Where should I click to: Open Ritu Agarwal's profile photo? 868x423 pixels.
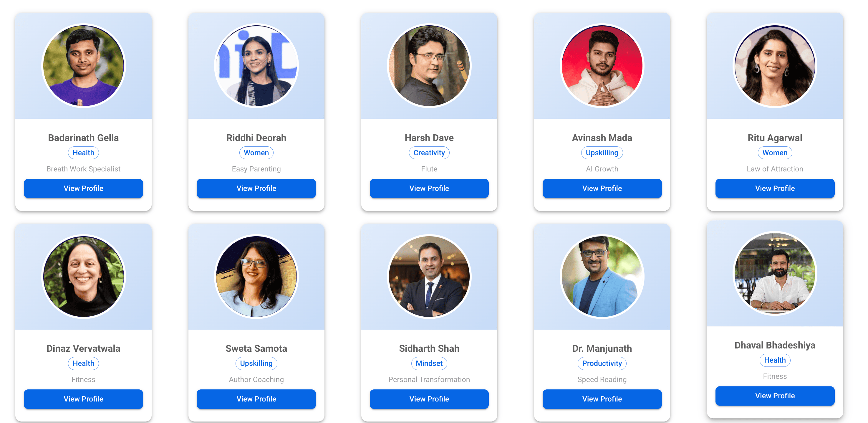point(775,66)
